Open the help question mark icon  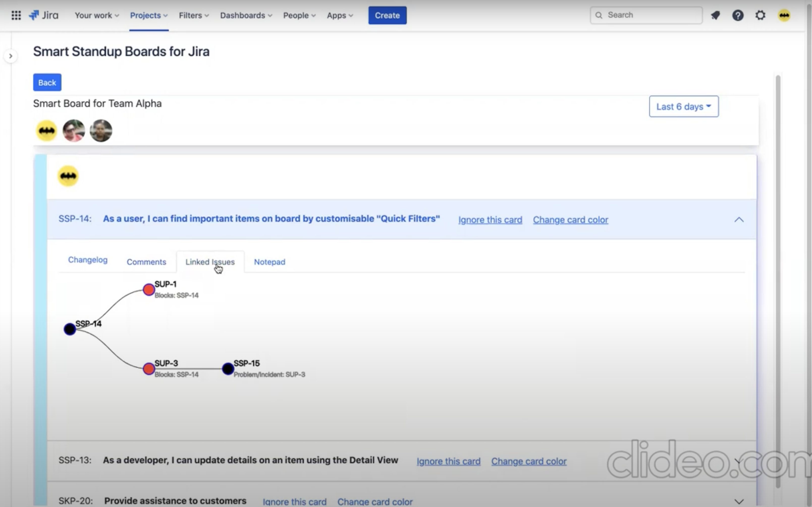[x=738, y=15]
